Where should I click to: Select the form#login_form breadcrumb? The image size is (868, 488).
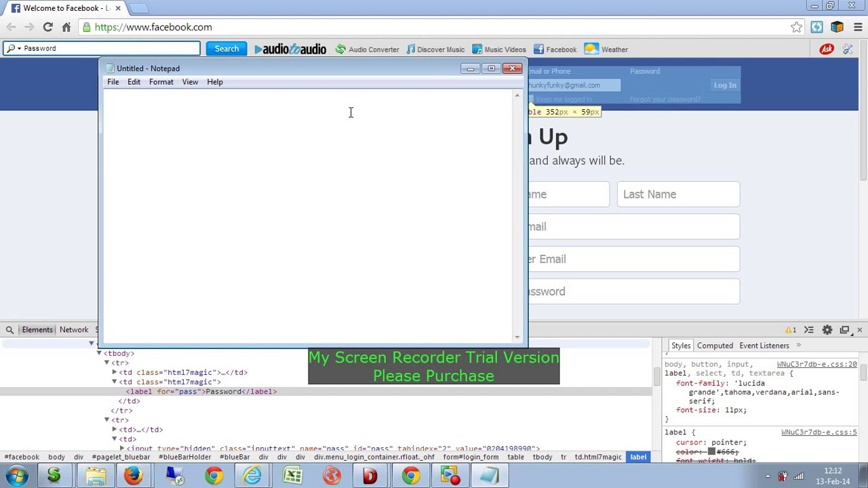click(x=471, y=457)
